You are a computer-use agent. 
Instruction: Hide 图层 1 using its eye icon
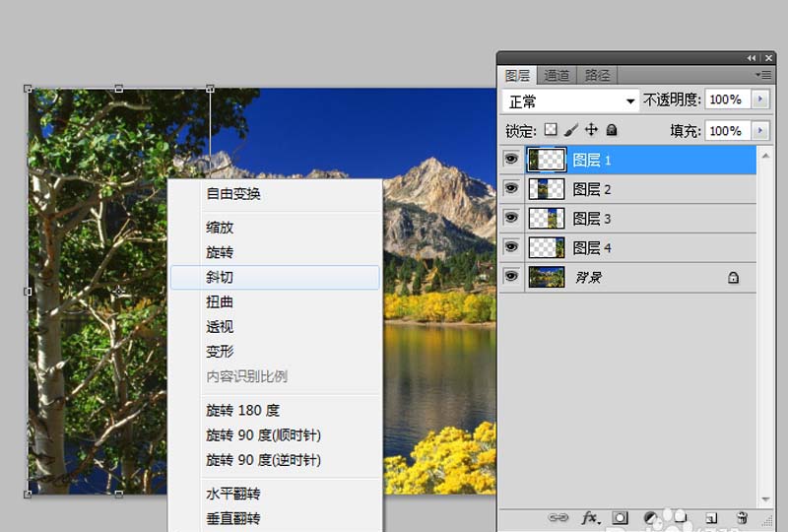point(511,160)
